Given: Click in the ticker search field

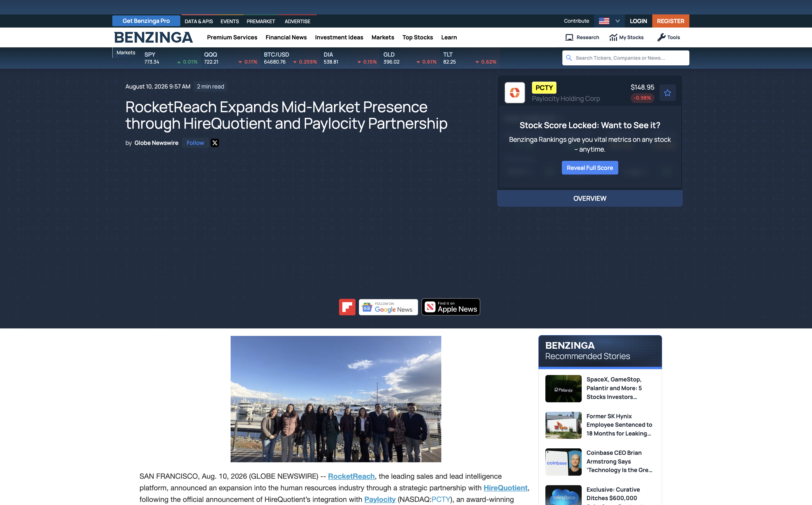Looking at the screenshot, I should click(x=625, y=58).
